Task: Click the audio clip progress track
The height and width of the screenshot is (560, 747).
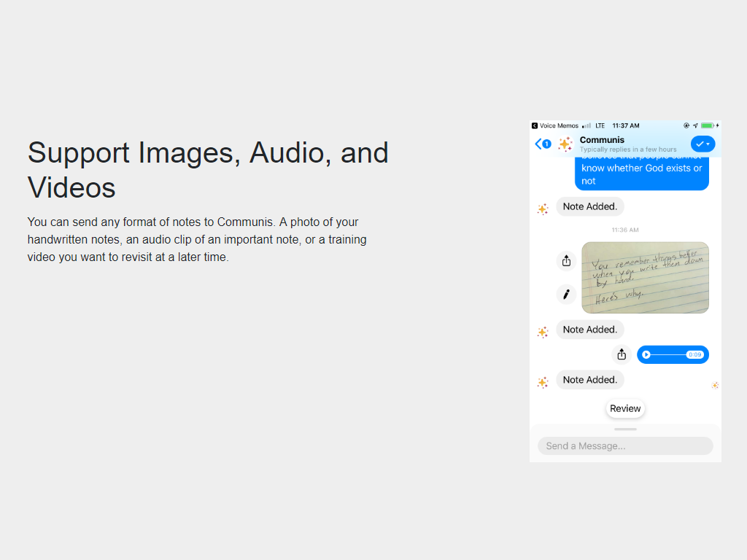Action: coord(667,354)
